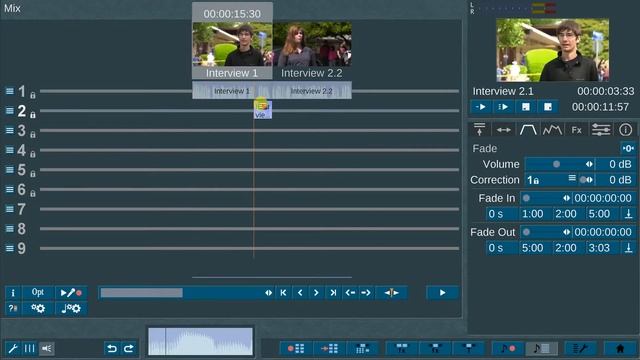Click the storyboard scroll slider bar
Image resolution: width=640 pixels, height=360 pixels.
coord(187,293)
